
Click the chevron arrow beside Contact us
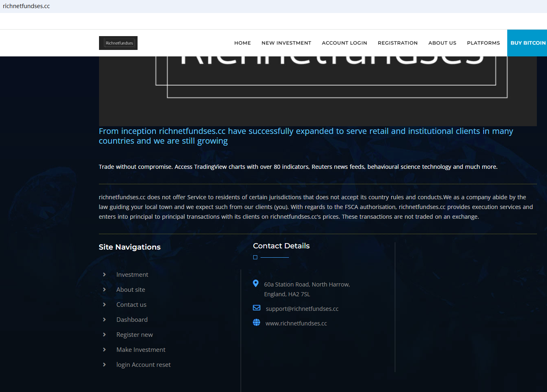pyautogui.click(x=104, y=305)
